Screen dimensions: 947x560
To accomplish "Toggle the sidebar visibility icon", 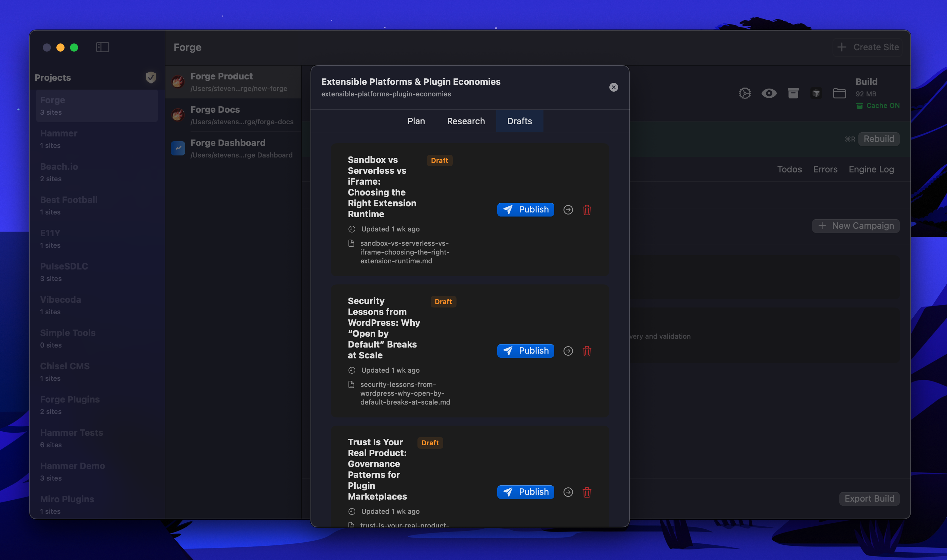I will coord(102,47).
